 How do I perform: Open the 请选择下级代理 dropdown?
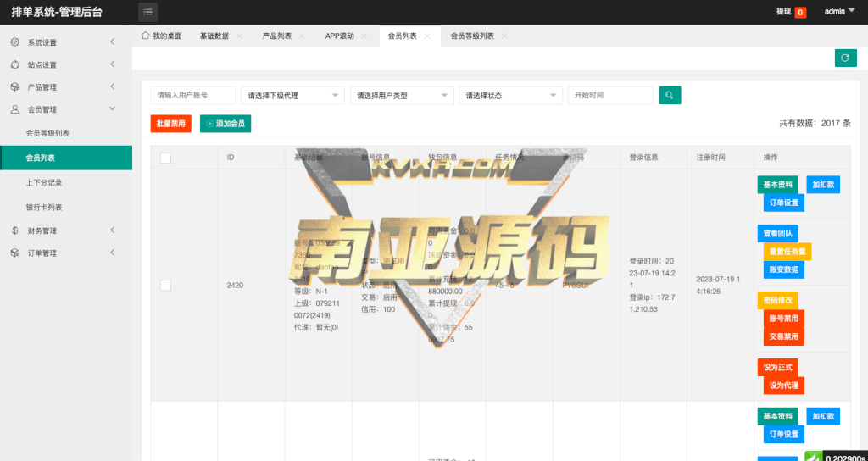[292, 95]
